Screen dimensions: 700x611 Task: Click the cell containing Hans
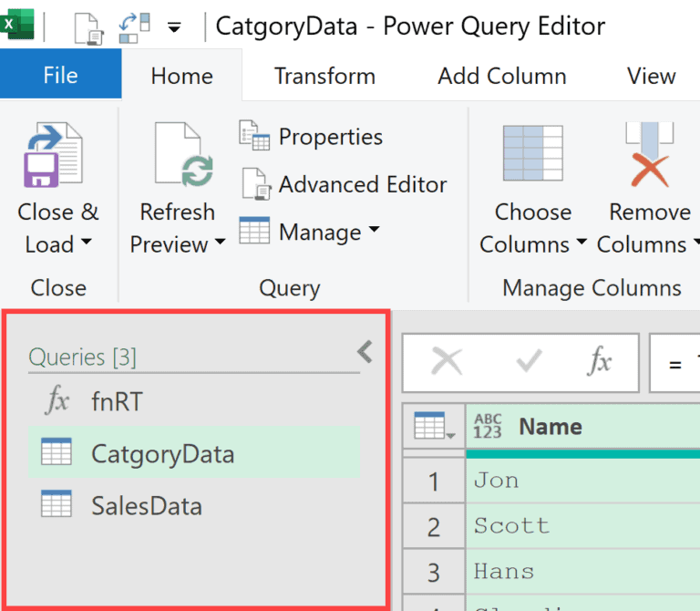[x=583, y=571]
